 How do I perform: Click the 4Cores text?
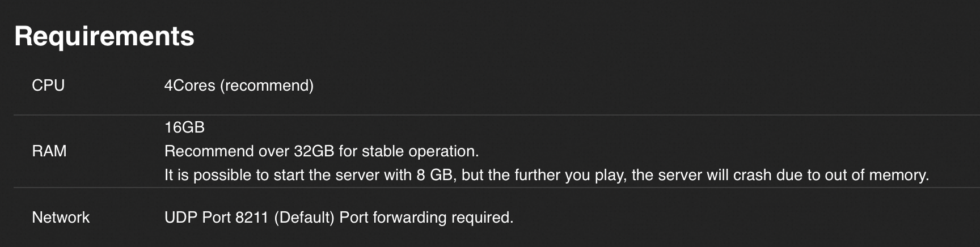pyautogui.click(x=189, y=86)
